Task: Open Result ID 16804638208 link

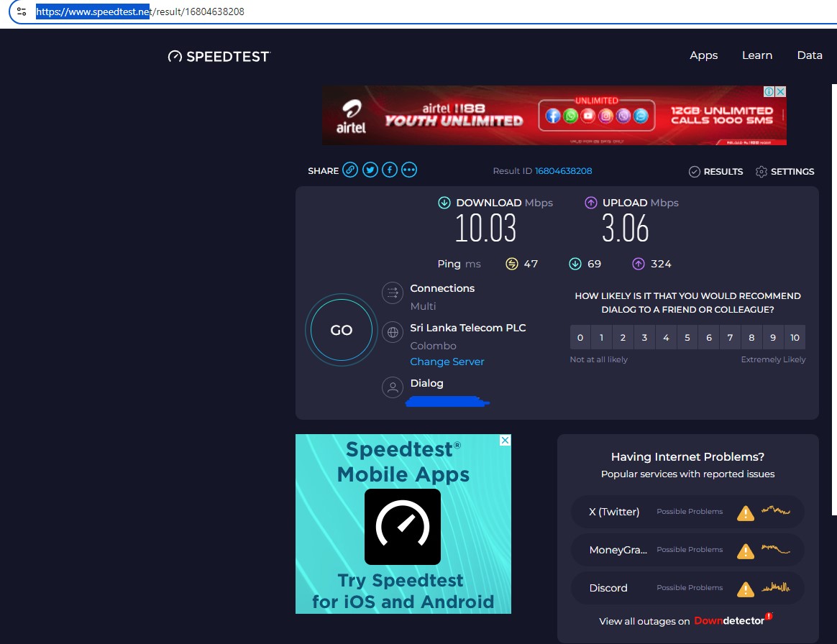Action: click(563, 171)
